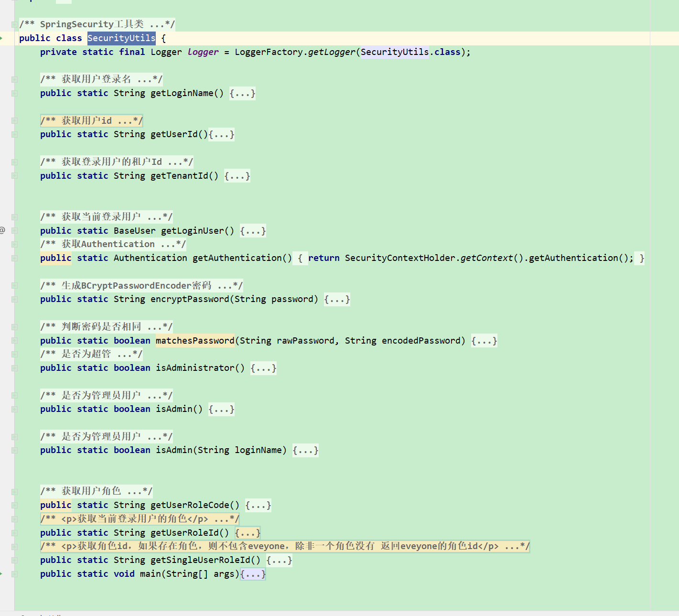Click the getAuthentication method name
This screenshot has height=616, width=679.
point(237,258)
